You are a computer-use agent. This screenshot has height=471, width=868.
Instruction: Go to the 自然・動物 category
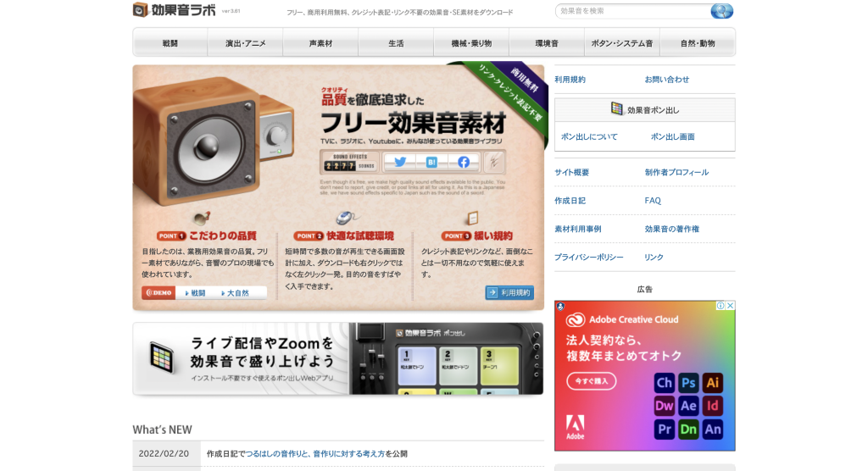[x=697, y=42]
